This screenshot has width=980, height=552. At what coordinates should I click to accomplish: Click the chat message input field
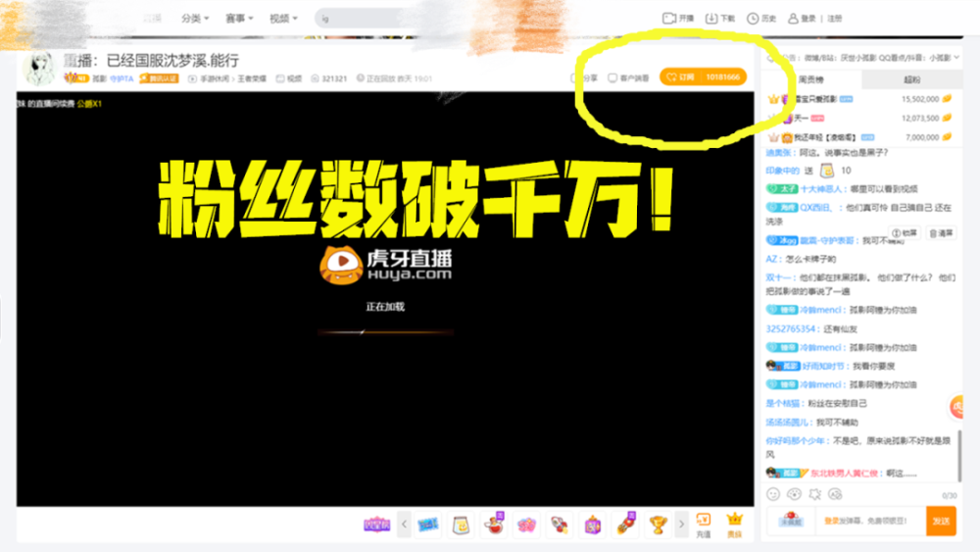(x=870, y=521)
